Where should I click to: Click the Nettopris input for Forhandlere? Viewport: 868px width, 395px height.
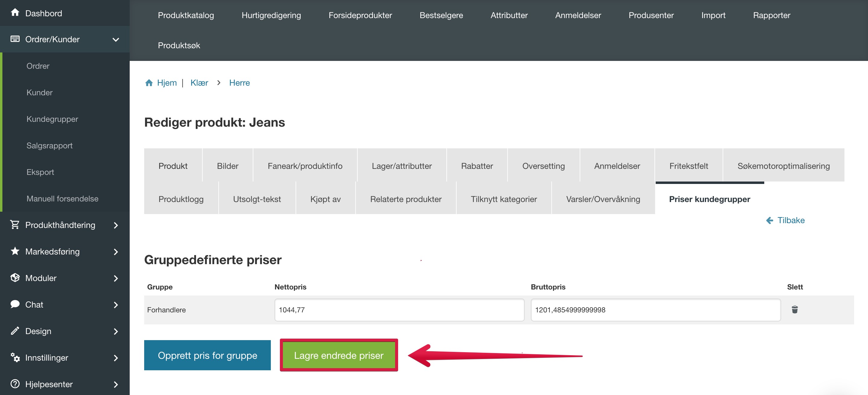[x=399, y=309]
